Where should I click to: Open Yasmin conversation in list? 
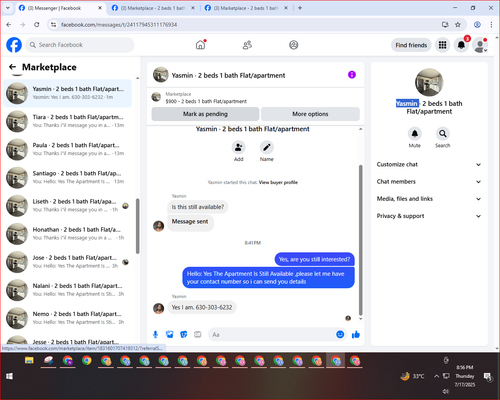(x=67, y=93)
